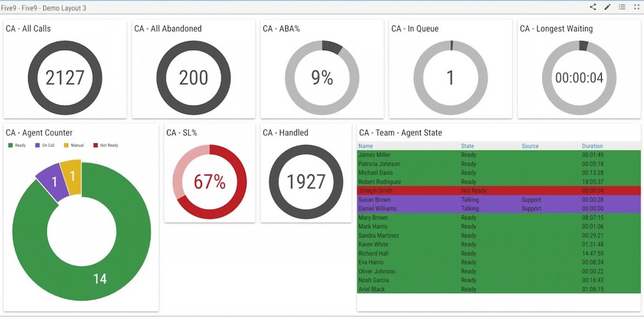Click Robert Rodriguez in agent list

pyautogui.click(x=380, y=182)
